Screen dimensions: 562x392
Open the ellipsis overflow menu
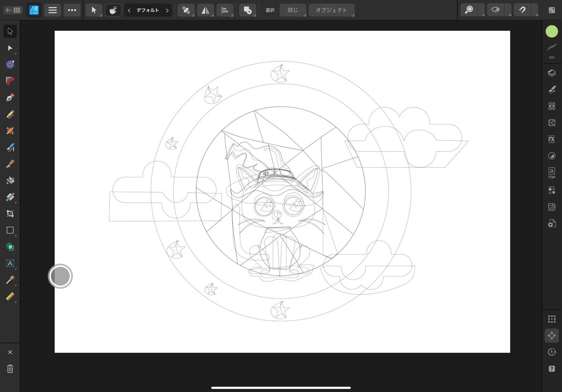72,10
